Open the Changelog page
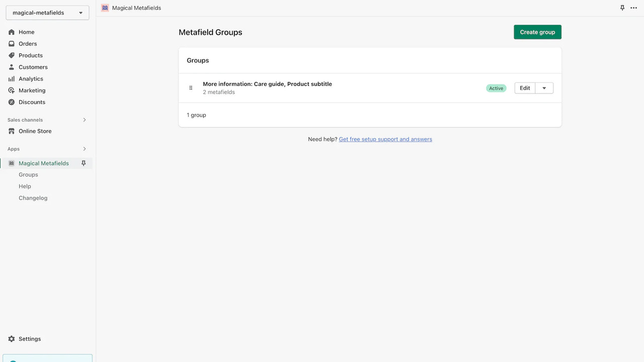This screenshot has width=644, height=362. 33,198
